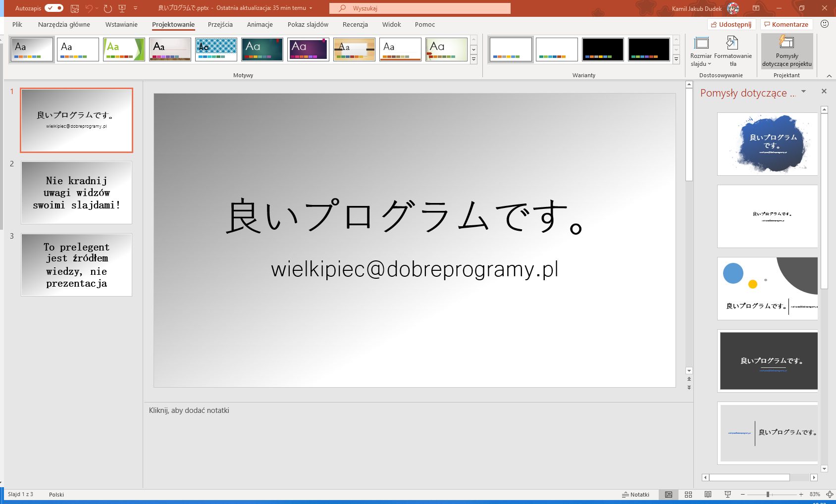Open the Przejścia tab
This screenshot has width=836, height=504.
pyautogui.click(x=220, y=24)
